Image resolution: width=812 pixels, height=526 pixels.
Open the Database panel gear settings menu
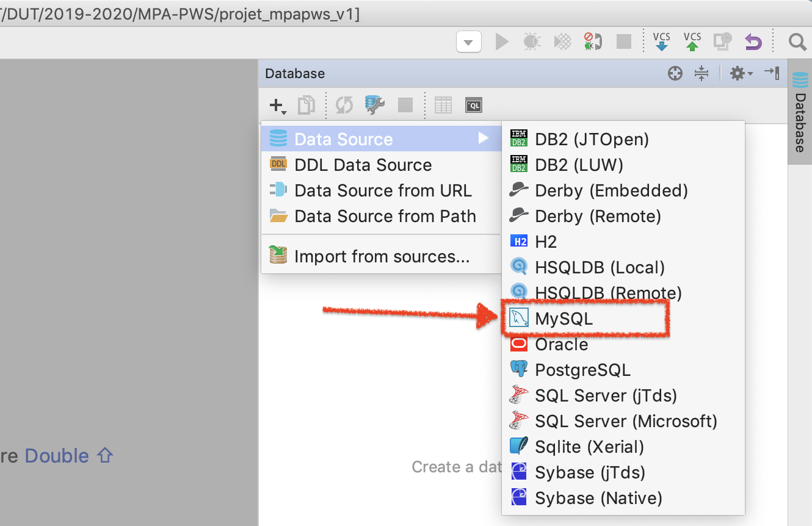point(741,74)
